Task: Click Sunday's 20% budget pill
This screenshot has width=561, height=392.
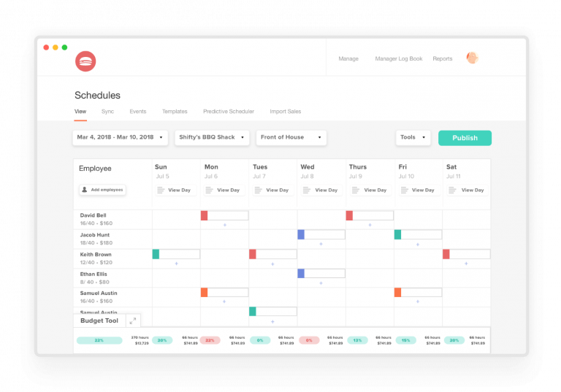Action: point(162,340)
